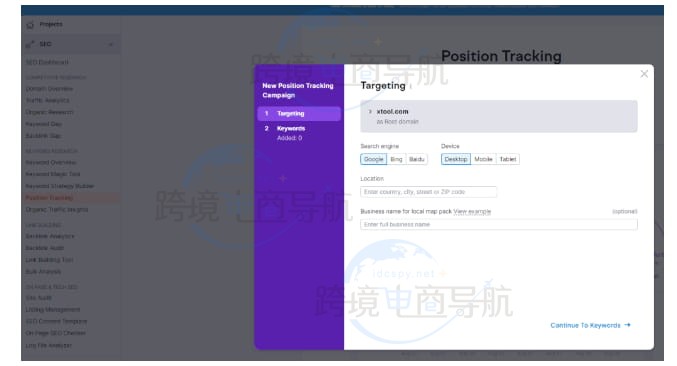Open On Page SEO Checker in sidebar
Image resolution: width=677 pixels, height=366 pixels.
[x=55, y=333]
